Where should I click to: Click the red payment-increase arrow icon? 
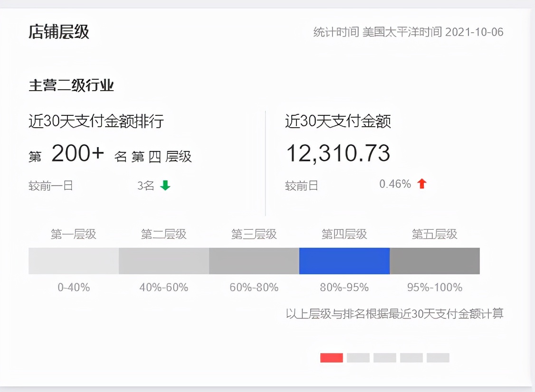click(421, 184)
